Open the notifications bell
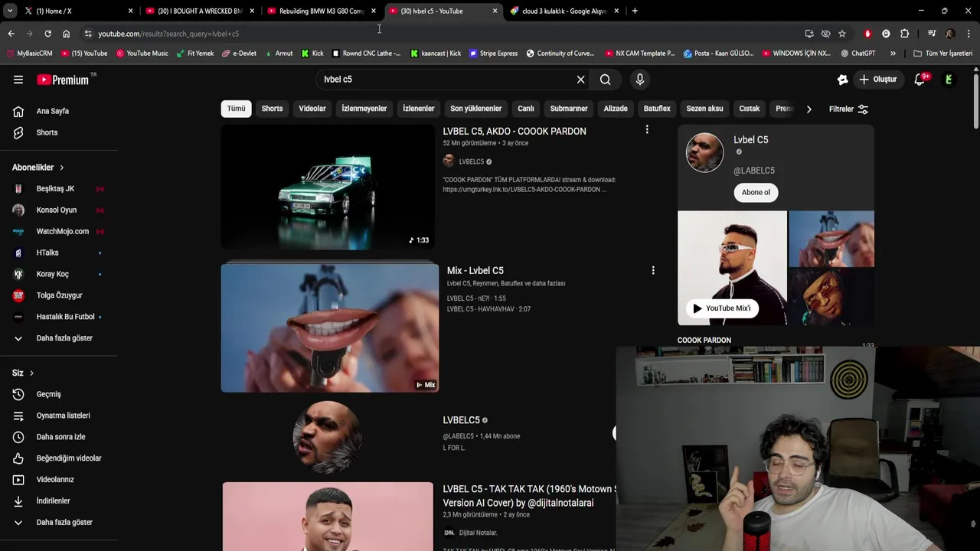Viewport: 980px width, 551px height. tap(920, 80)
